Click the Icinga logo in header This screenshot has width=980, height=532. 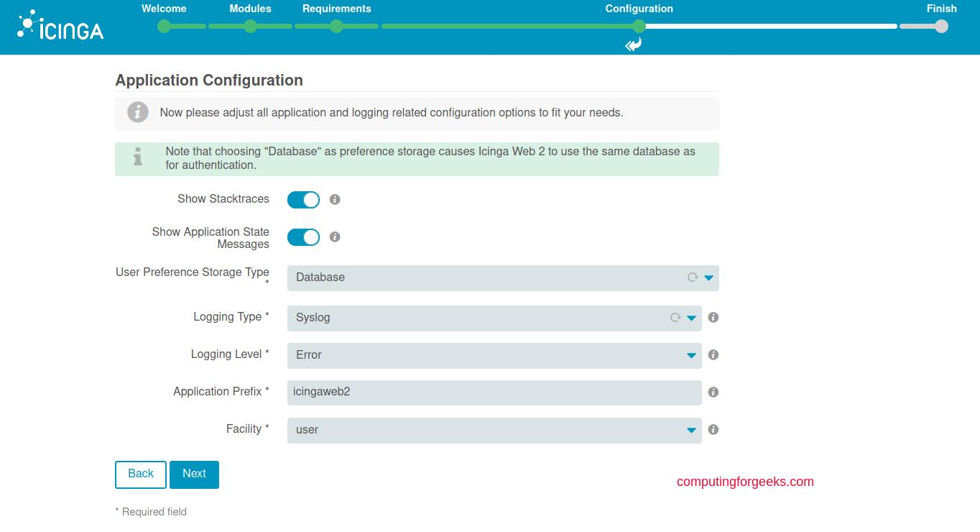coord(60,26)
